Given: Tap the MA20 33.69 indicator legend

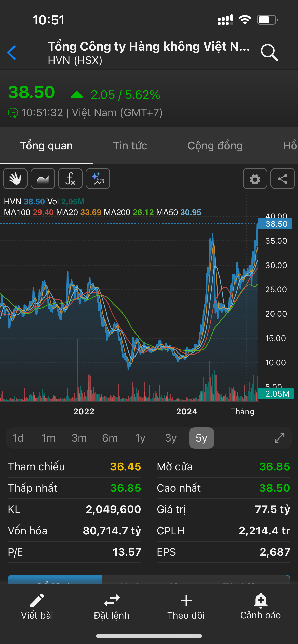Looking at the screenshot, I should 79,212.
